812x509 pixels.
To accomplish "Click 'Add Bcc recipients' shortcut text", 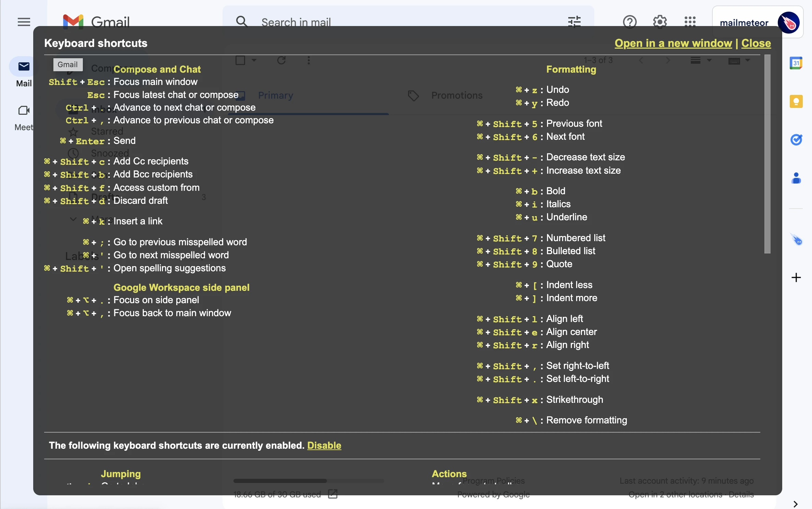I will [153, 174].
